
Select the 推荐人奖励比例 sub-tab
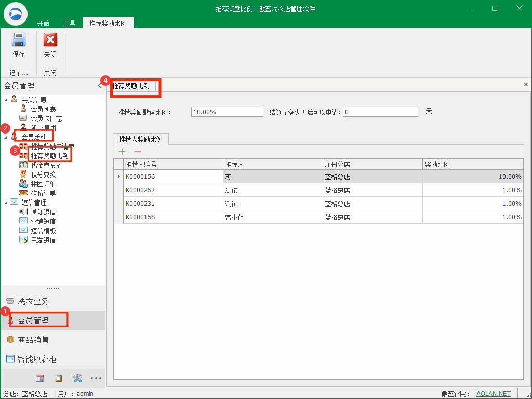pos(140,139)
